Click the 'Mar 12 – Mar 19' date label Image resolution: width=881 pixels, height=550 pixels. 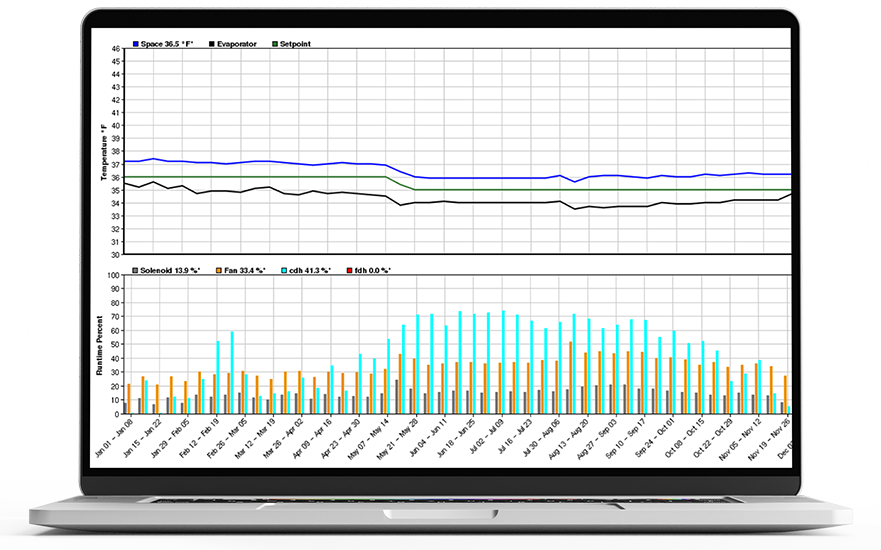(x=255, y=438)
